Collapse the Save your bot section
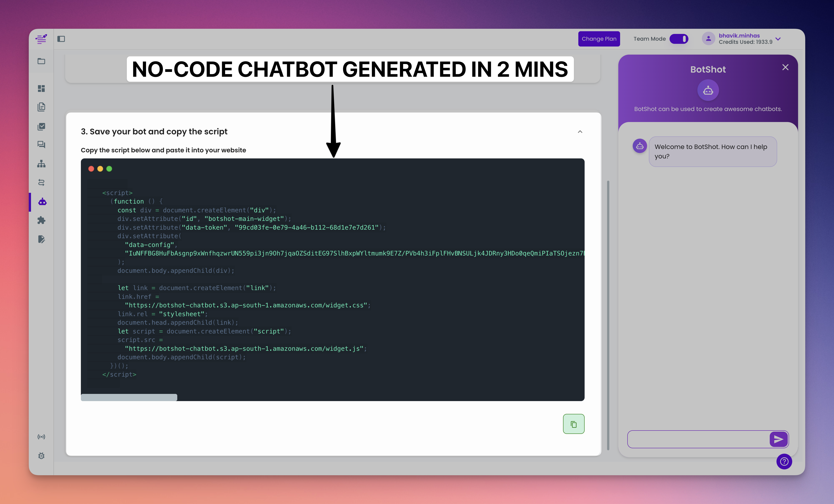This screenshot has height=504, width=834. (580, 132)
